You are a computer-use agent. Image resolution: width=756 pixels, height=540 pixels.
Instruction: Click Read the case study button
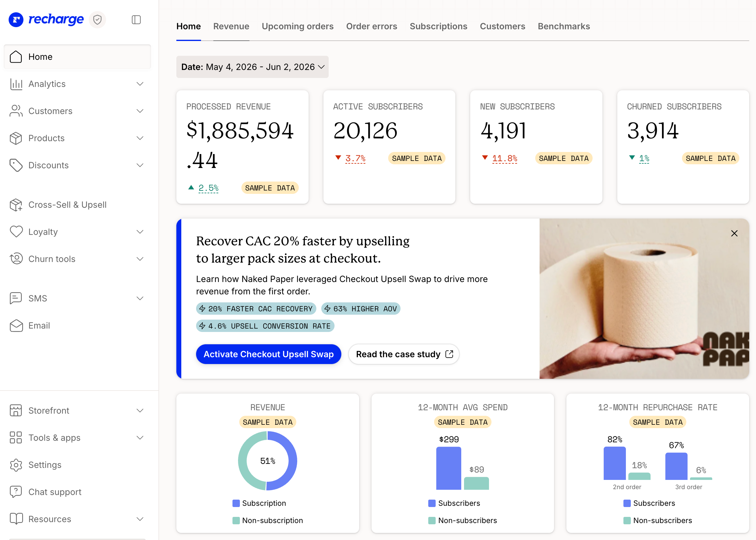click(404, 354)
